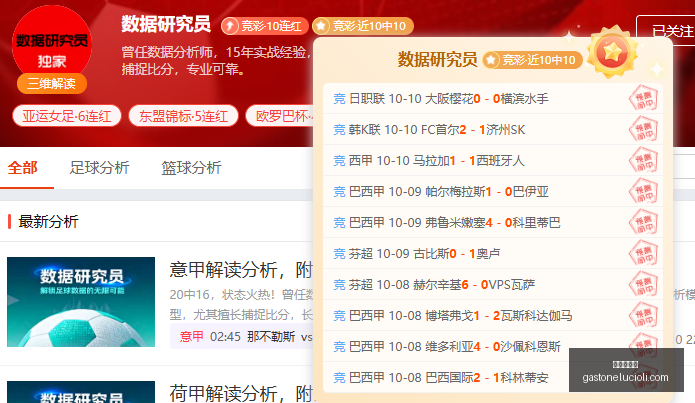Switch to the 足球分析 tab
The height and width of the screenshot is (403, 695).
pos(99,168)
